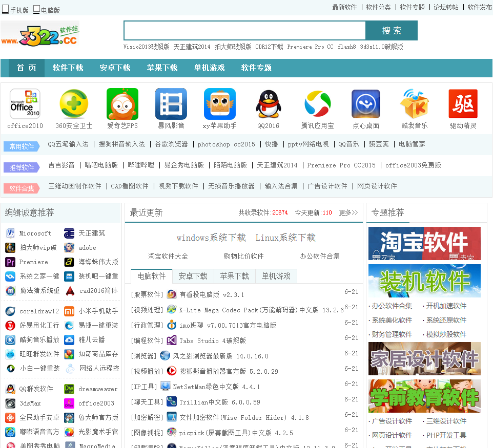Image resolution: width=493 pixels, height=448 pixels.
Task: Open the 学前教育软件 banner
Action: [424, 396]
